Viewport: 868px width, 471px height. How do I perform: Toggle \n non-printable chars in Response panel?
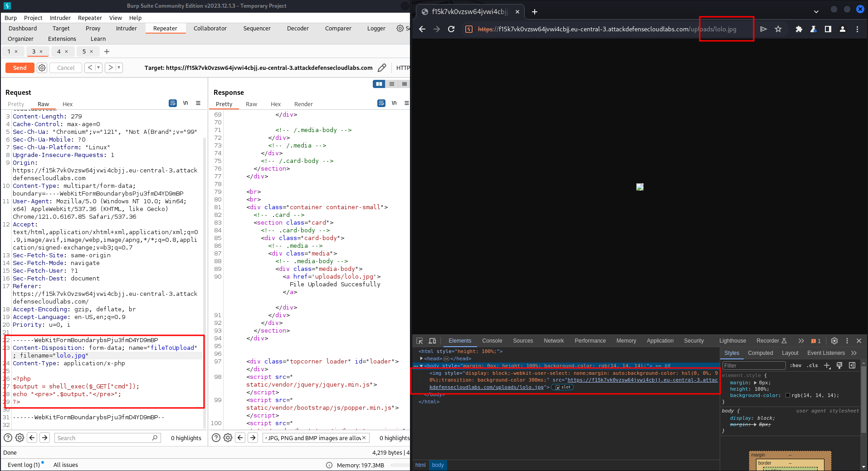(394, 103)
